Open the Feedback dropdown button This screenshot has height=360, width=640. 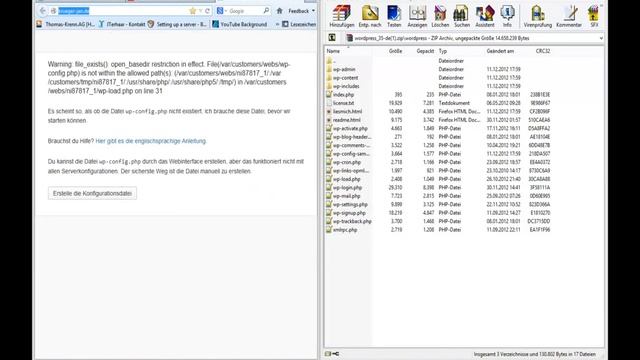coord(301,11)
